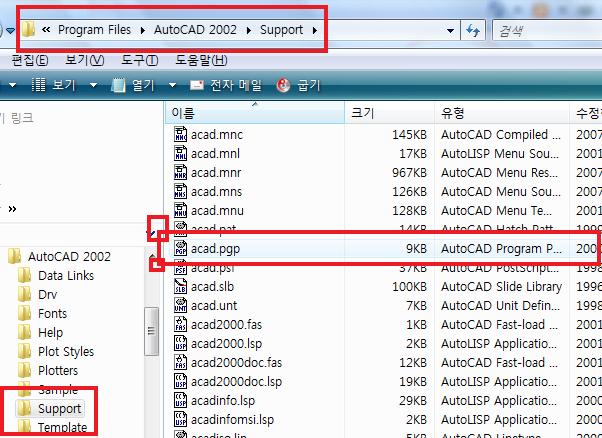Click the 보기 toolbar button

pos(55,85)
